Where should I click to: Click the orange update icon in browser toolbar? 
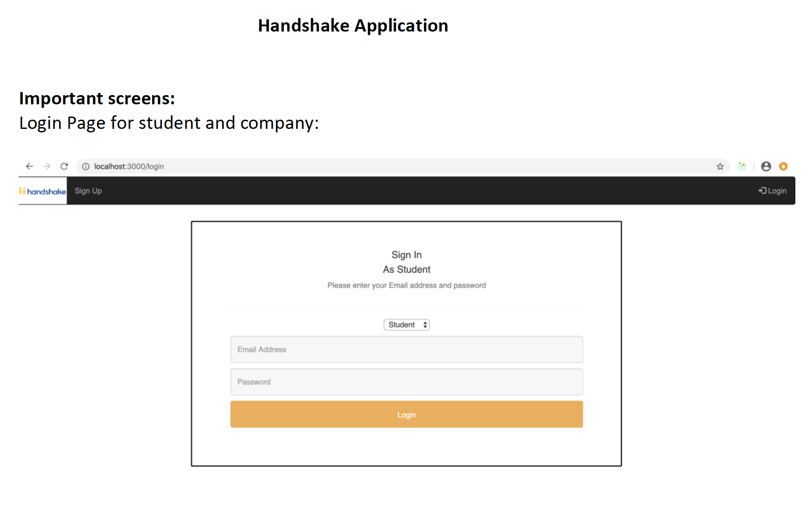784,166
